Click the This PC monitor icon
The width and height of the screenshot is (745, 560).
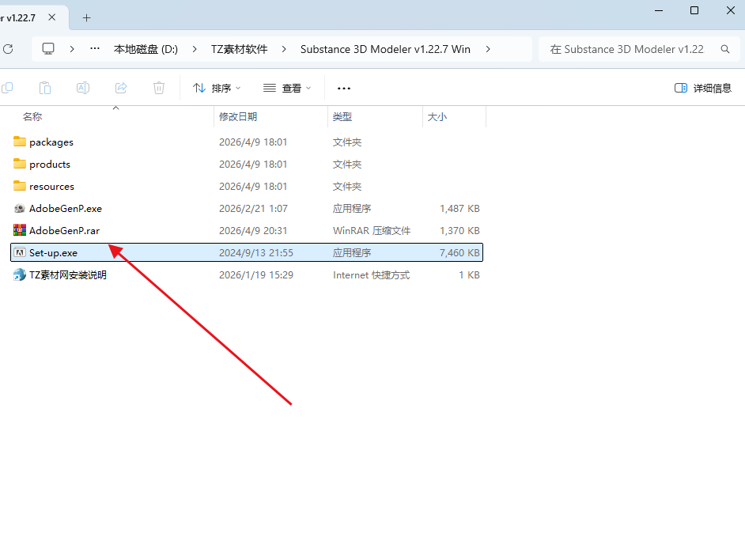coord(48,49)
